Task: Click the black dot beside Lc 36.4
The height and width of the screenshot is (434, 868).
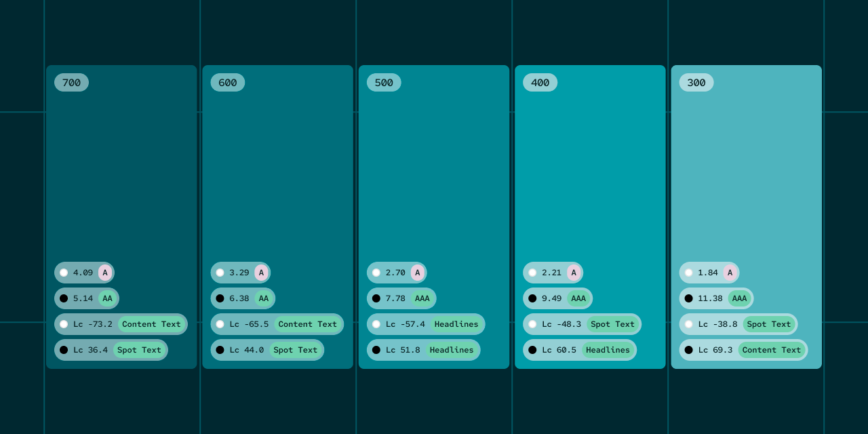Action: click(x=64, y=350)
